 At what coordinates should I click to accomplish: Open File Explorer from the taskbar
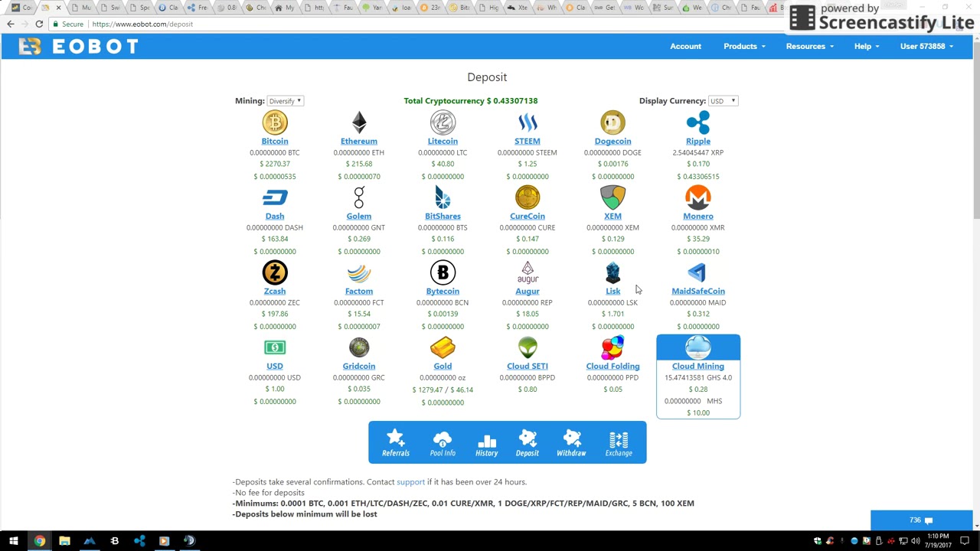[x=64, y=541]
